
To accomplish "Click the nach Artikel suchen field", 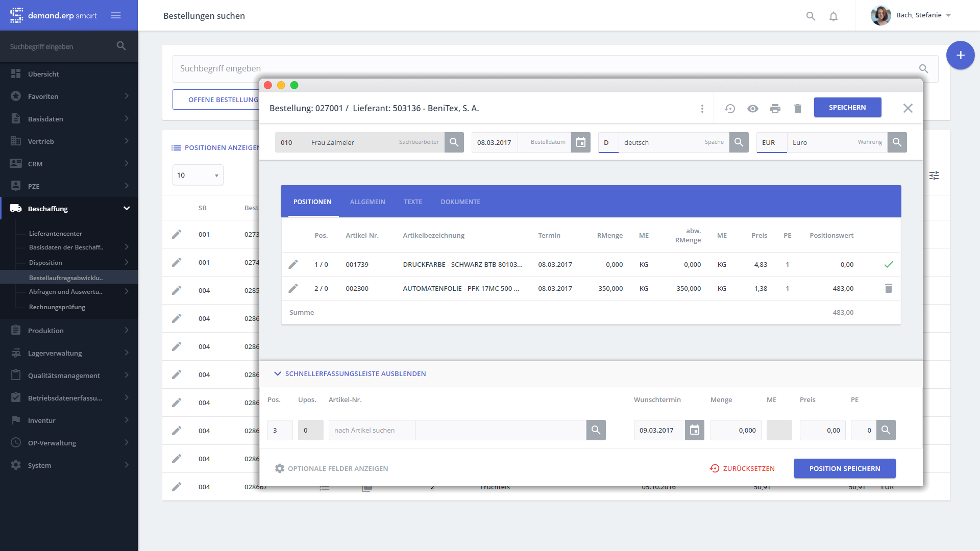I will coord(372,430).
